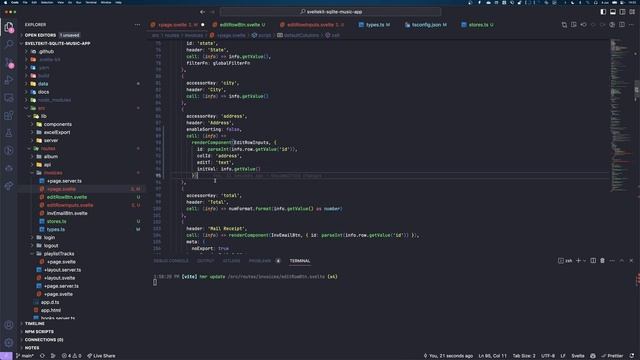Image resolution: width=640 pixels, height=360 pixels.
Task: Expand the album folder
Action: click(x=51, y=157)
